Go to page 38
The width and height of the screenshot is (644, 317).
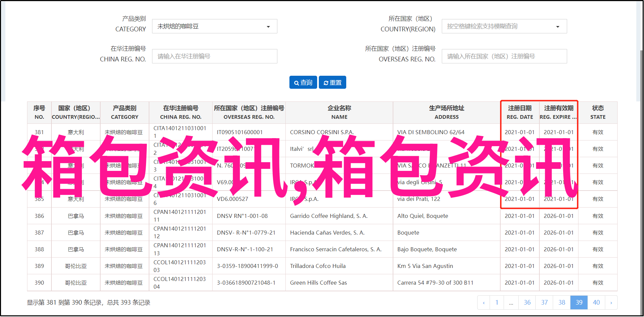coord(562,303)
